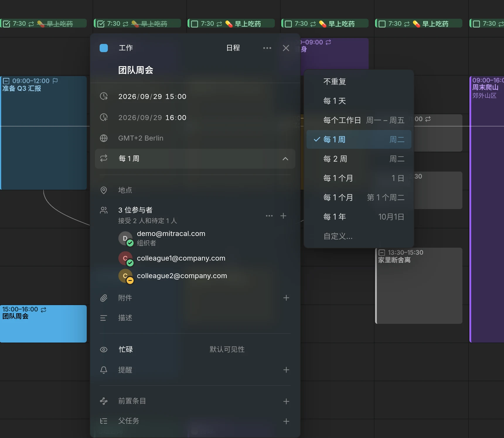Tick the unchecked 7:30 早上吃药 checkbox in third column
The width and height of the screenshot is (504, 438).
195,24
